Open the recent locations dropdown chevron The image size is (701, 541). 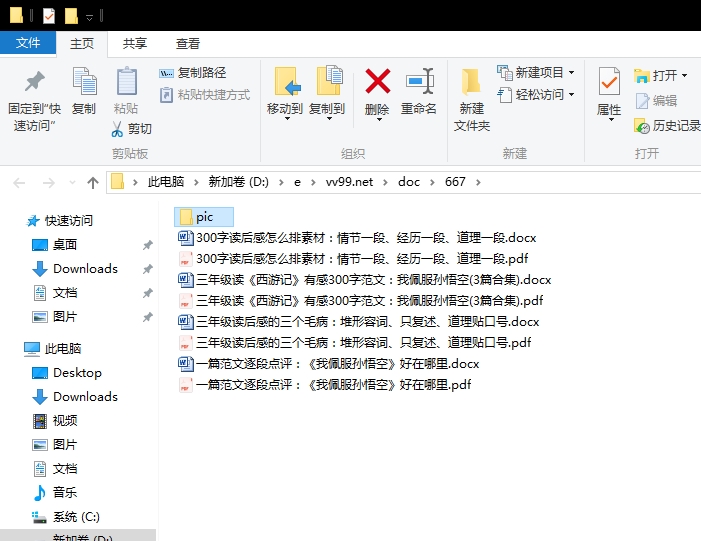click(x=72, y=182)
